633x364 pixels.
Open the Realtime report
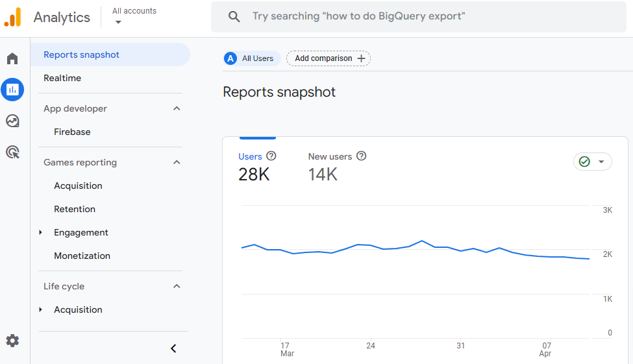click(x=62, y=78)
